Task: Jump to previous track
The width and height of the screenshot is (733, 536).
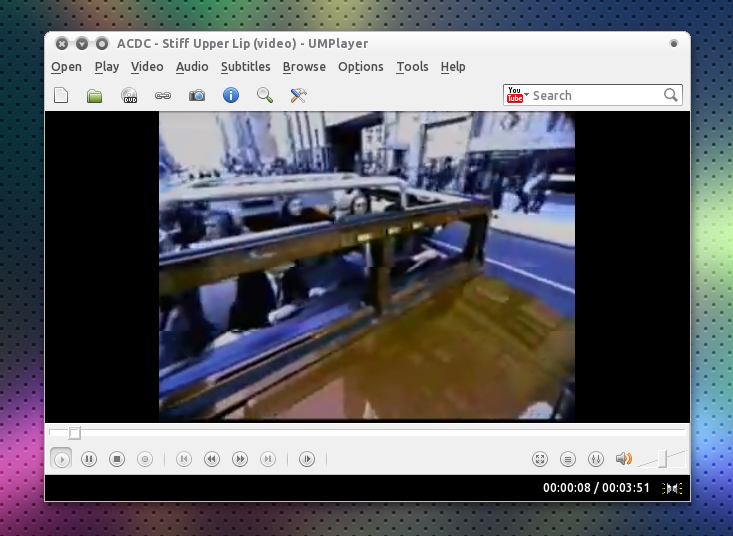Action: point(184,459)
